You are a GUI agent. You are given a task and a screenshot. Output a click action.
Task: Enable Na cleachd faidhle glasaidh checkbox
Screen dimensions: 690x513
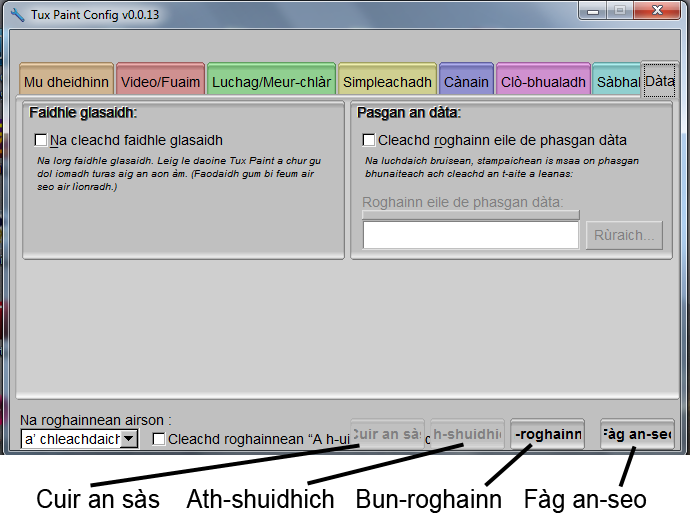tap(41, 141)
